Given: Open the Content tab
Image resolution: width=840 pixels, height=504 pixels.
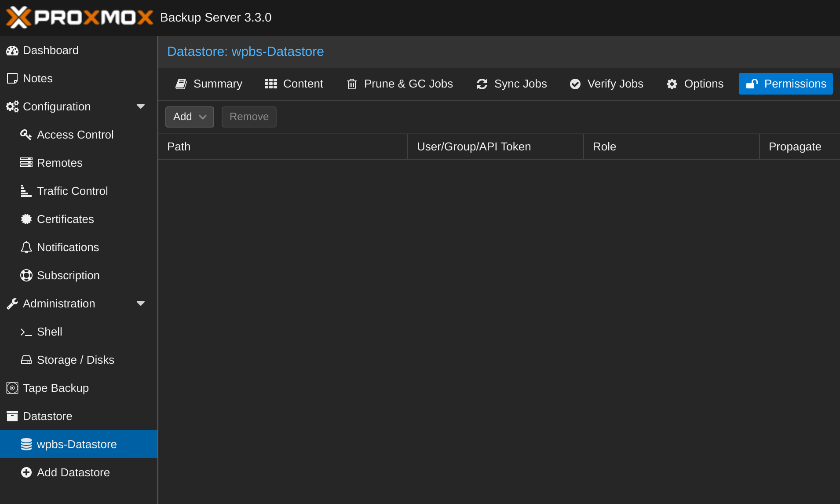Looking at the screenshot, I should point(294,84).
